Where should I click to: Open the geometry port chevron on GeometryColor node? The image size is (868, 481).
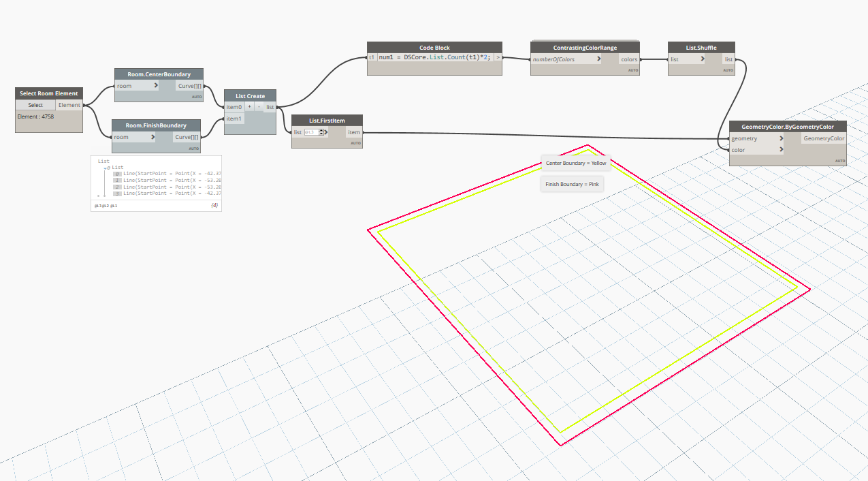click(781, 138)
